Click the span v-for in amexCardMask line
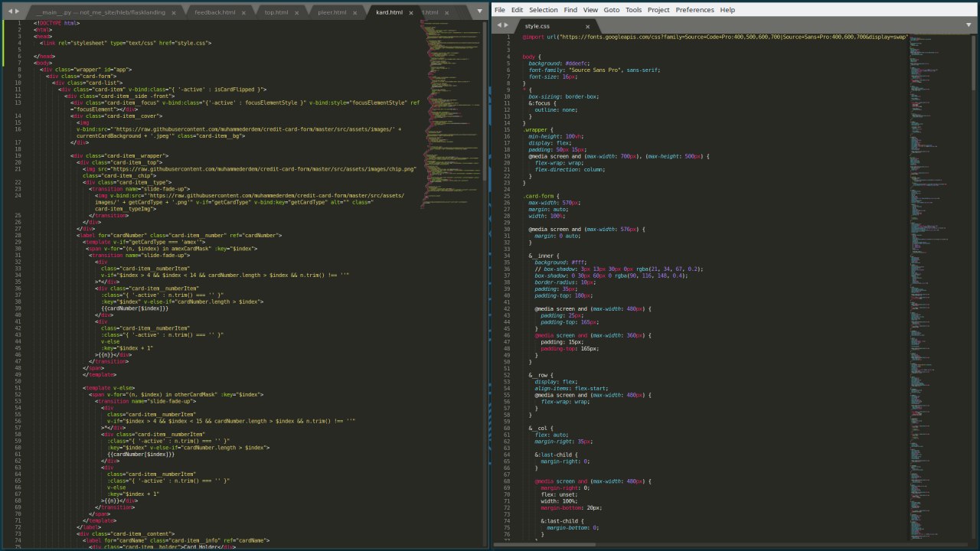The width and height of the screenshot is (980, 551). point(173,249)
